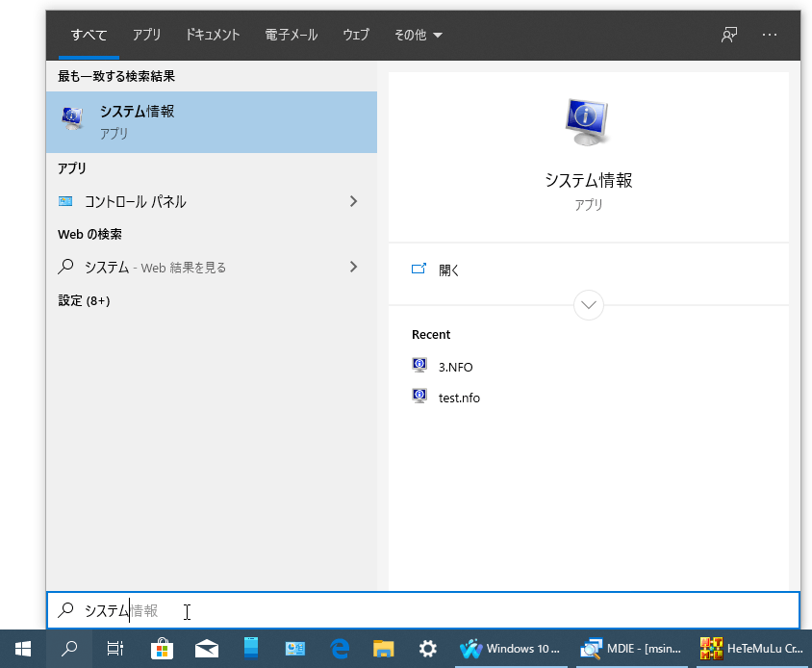Click the taskbar search button
Image resolution: width=812 pixels, height=668 pixels.
point(69,649)
